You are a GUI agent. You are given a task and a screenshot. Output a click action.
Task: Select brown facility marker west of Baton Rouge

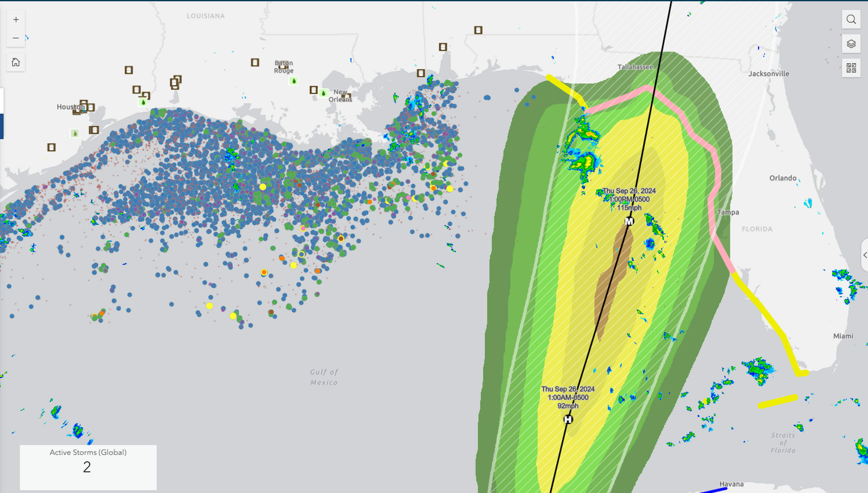point(255,62)
